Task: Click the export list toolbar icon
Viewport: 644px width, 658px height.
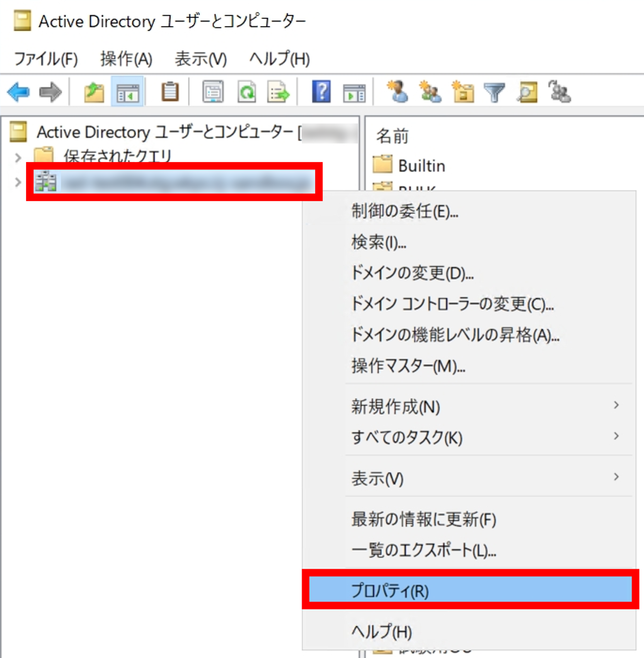Action: coord(278,92)
